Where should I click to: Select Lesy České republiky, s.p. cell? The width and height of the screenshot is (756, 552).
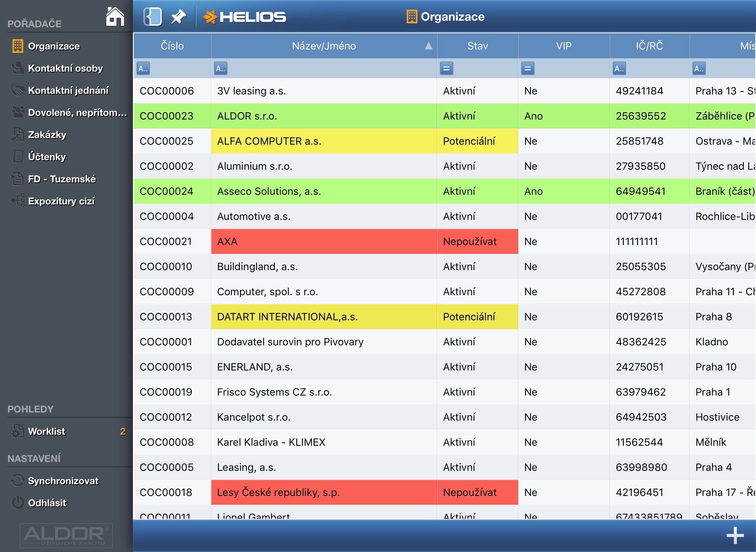324,492
